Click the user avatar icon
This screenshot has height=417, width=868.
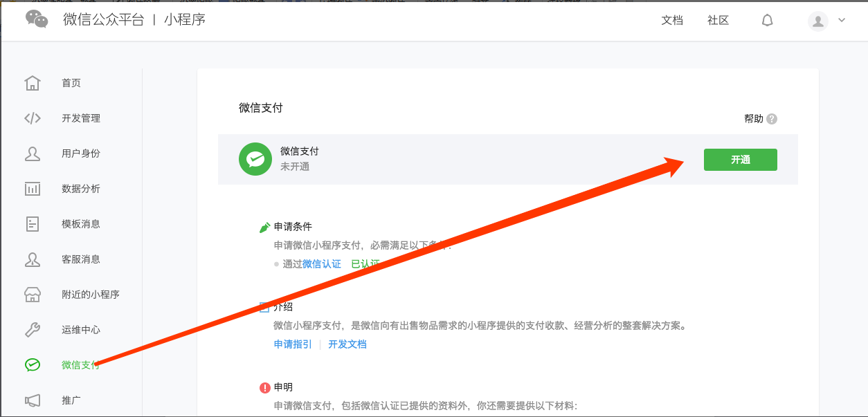coord(818,21)
